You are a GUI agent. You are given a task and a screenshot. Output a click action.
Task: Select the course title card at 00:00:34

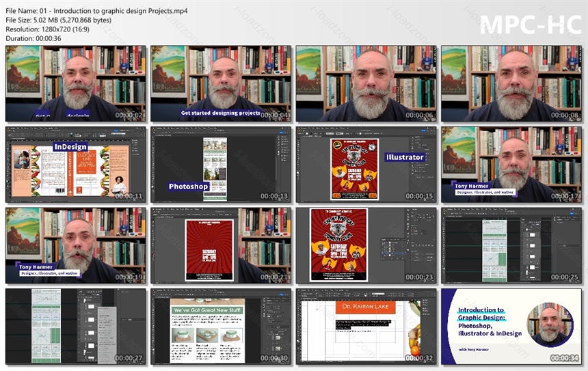pos(511,327)
